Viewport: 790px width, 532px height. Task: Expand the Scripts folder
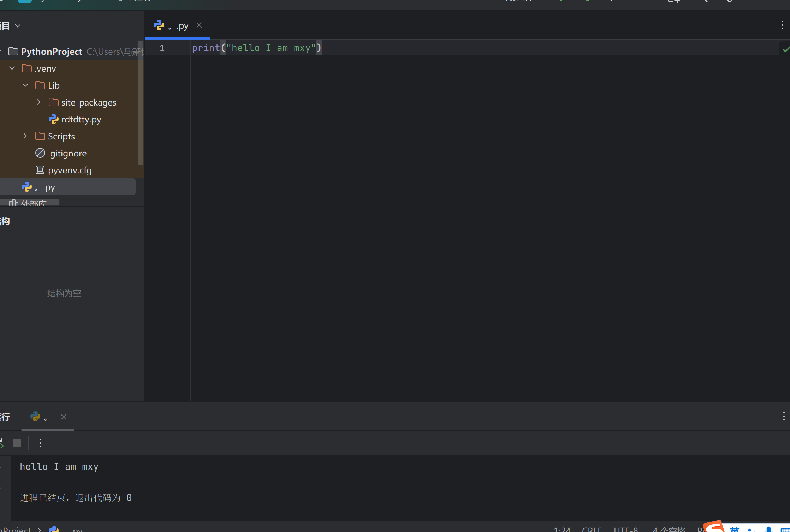25,136
